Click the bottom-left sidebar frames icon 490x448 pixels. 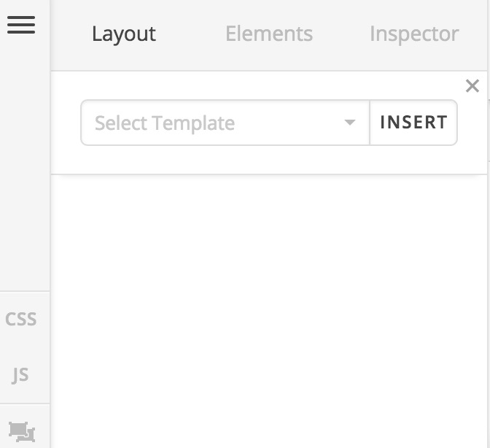tap(21, 430)
